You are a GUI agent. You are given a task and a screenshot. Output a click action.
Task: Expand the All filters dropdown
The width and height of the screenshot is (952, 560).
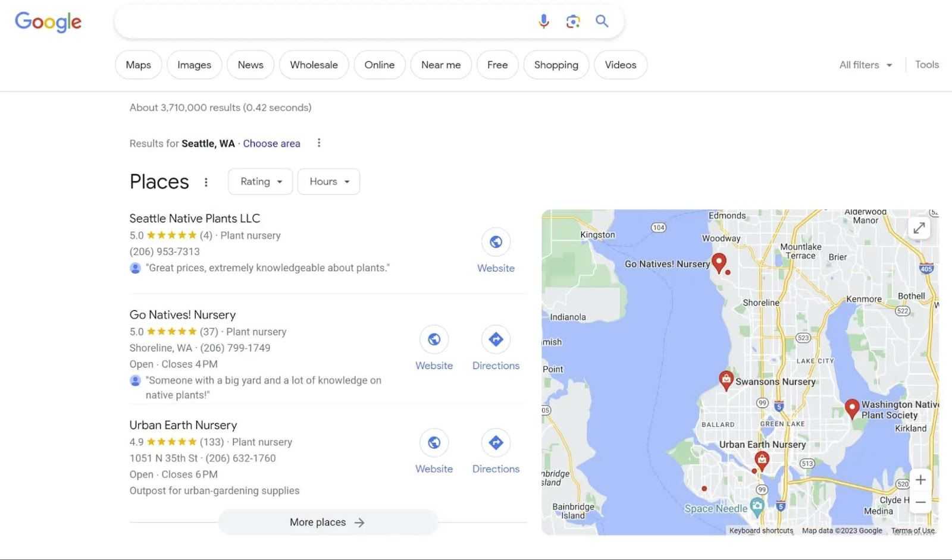(866, 65)
